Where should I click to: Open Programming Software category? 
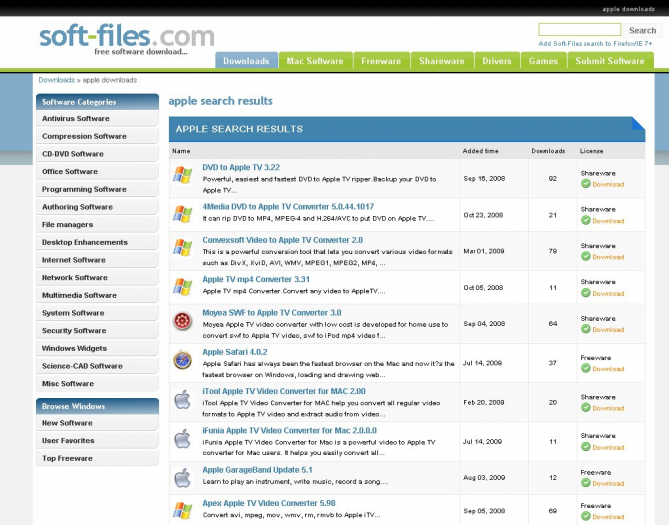[97, 189]
